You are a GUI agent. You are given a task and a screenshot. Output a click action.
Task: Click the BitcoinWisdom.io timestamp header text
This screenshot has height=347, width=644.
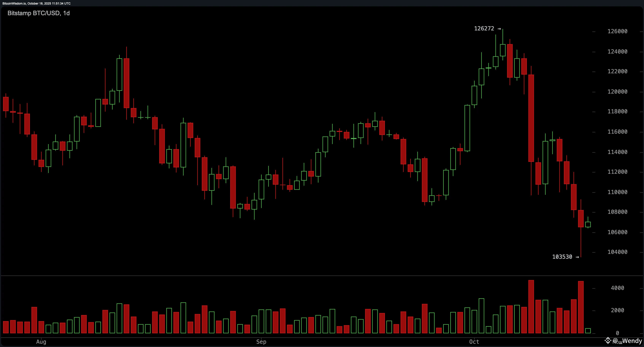37,3
